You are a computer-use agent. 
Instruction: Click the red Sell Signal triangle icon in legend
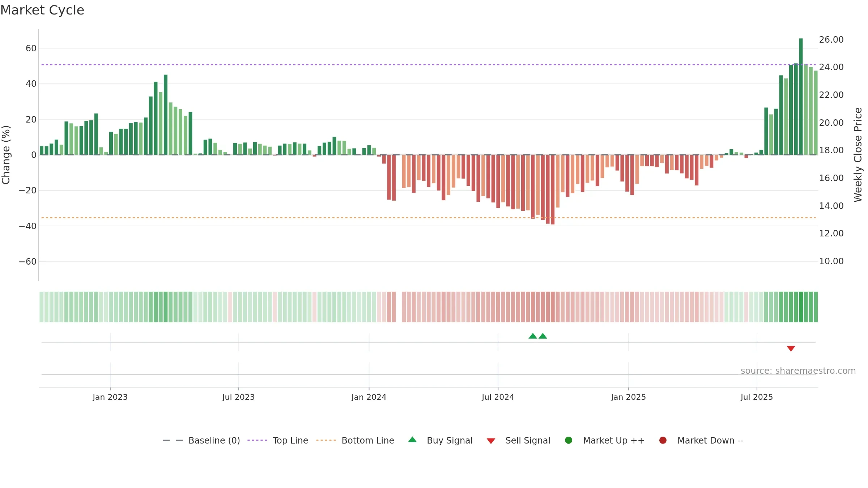tap(491, 441)
